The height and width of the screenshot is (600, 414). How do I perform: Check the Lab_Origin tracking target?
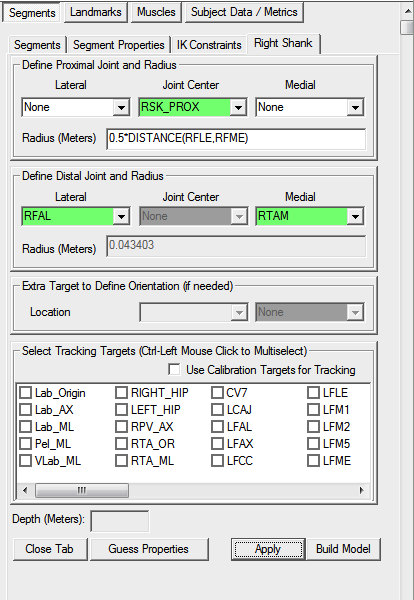click(x=26, y=393)
